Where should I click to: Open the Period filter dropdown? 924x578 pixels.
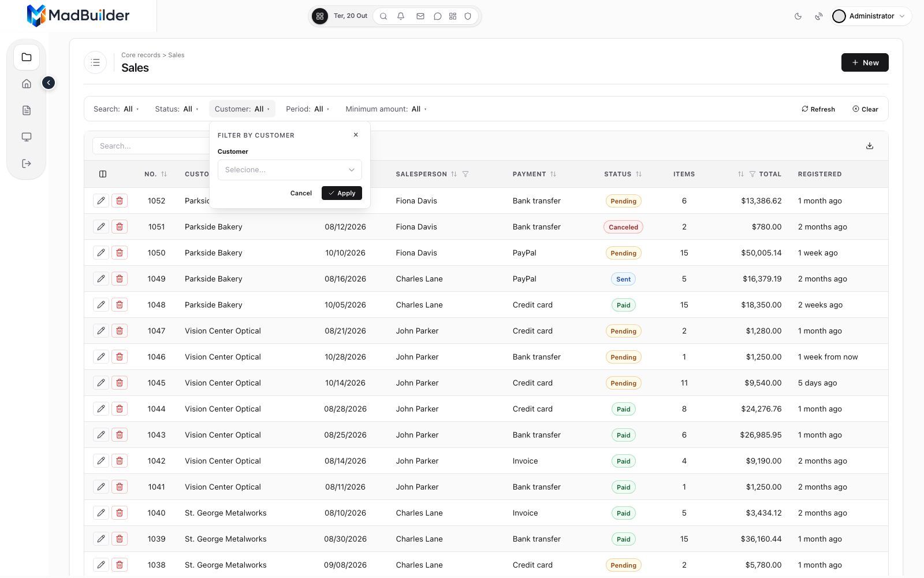pyautogui.click(x=307, y=109)
